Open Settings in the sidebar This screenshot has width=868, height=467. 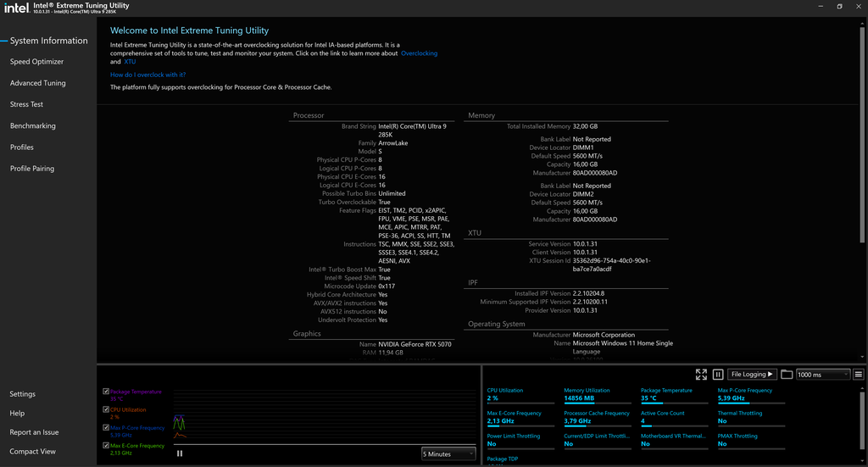22,394
